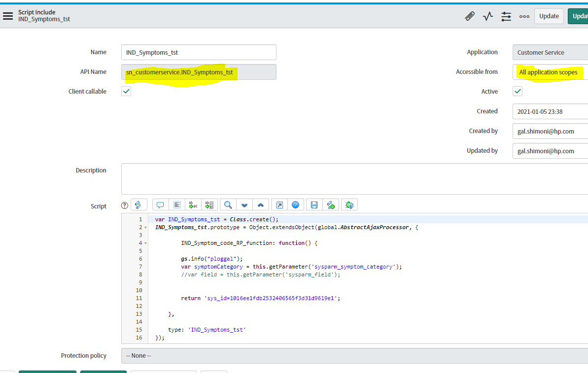Click the white Update button

tap(549, 16)
